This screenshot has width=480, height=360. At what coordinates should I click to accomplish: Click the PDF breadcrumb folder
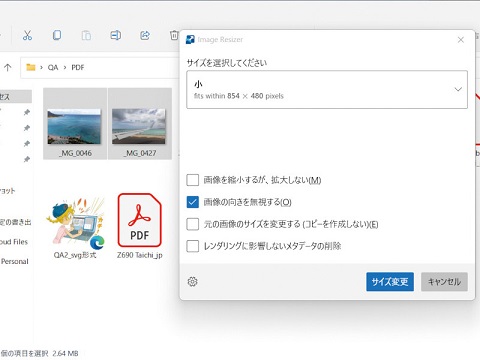pyautogui.click(x=78, y=68)
